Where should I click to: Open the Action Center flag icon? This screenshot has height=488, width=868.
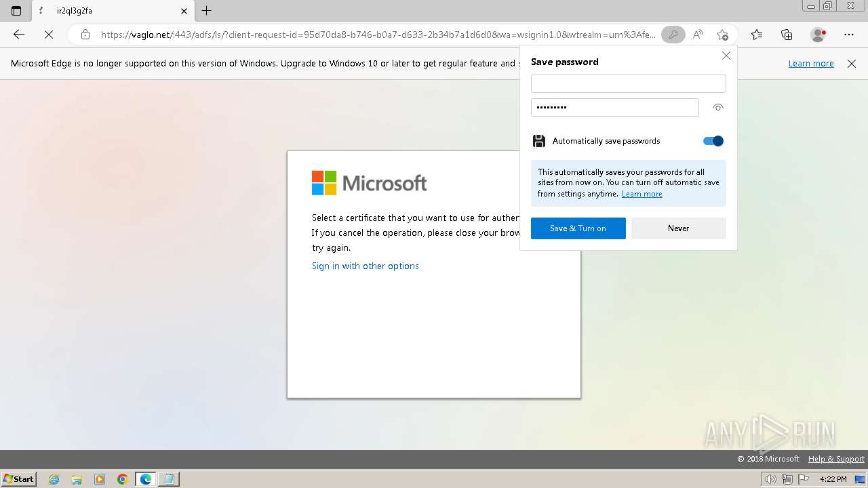pos(804,479)
